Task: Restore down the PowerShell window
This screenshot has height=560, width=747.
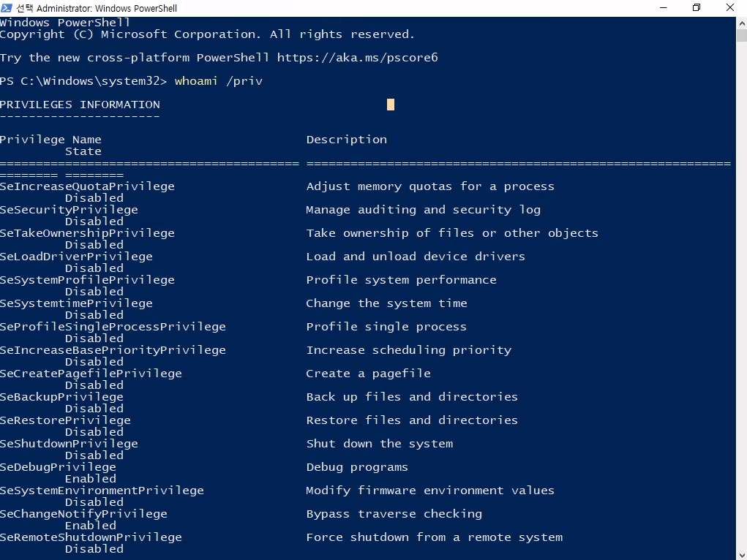Action: (697, 7)
